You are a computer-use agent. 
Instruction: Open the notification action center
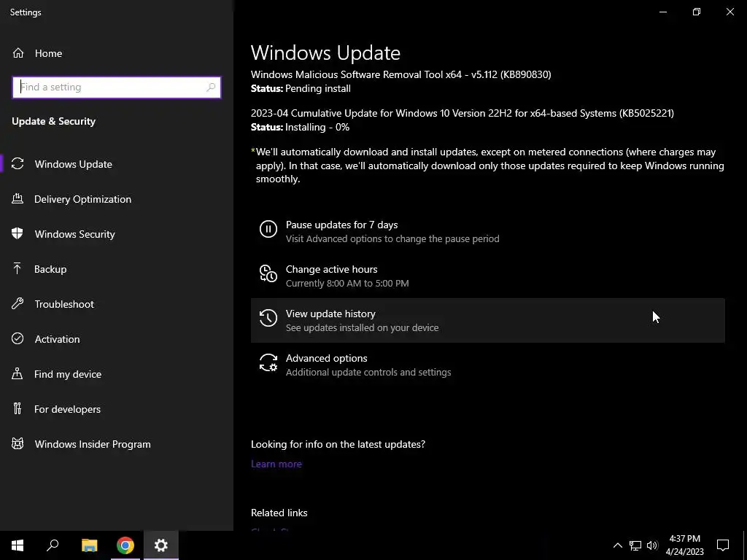tap(723, 545)
